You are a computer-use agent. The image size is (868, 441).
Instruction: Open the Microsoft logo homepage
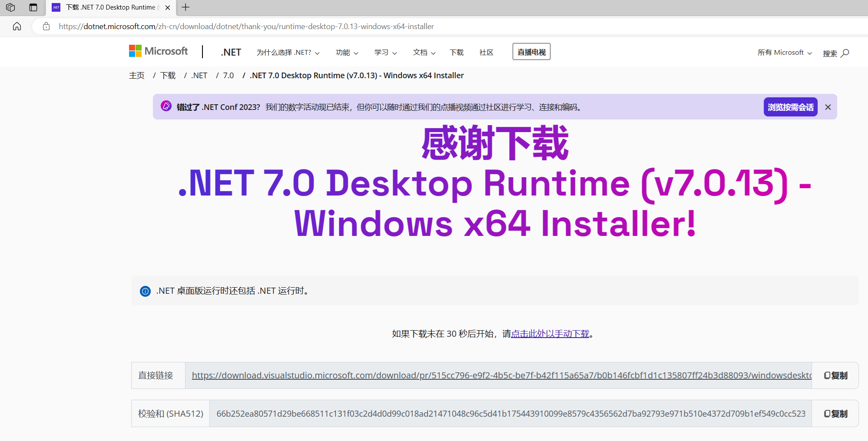tap(158, 51)
